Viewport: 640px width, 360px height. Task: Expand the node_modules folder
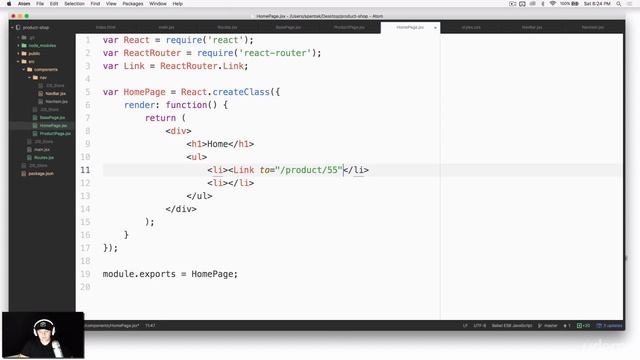click(18, 45)
